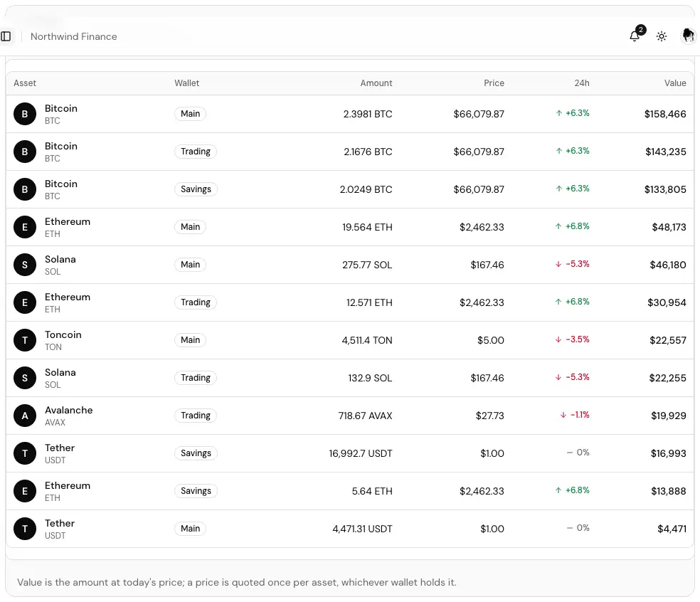Screen dimensions: 700x602
Task: Select the 2.0249 BTC amount
Action: pyautogui.click(x=366, y=190)
